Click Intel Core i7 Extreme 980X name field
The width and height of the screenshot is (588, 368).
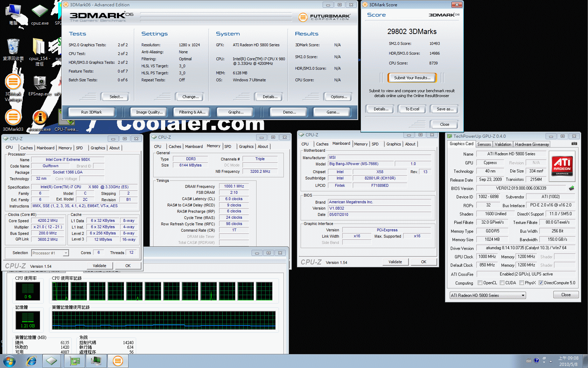pos(68,159)
